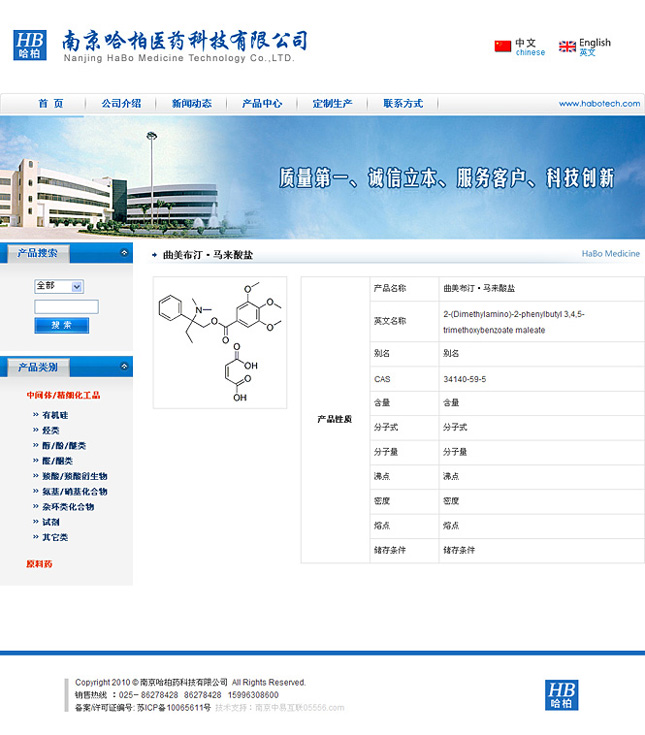The height and width of the screenshot is (735, 645).
Task: Click the product search text field
Action: point(66,307)
